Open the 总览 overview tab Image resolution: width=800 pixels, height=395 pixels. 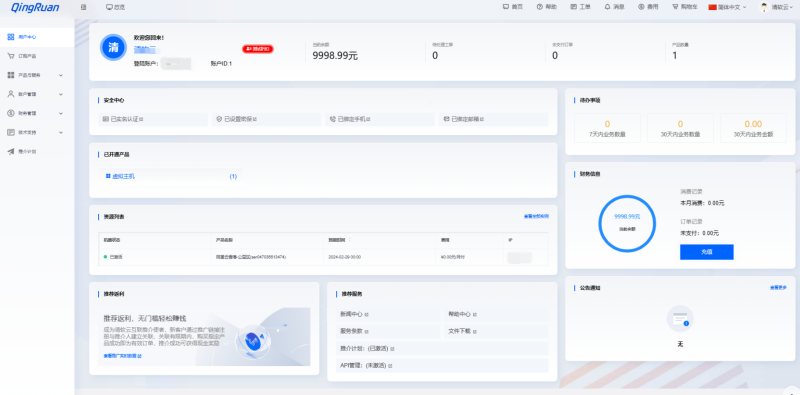coord(115,7)
